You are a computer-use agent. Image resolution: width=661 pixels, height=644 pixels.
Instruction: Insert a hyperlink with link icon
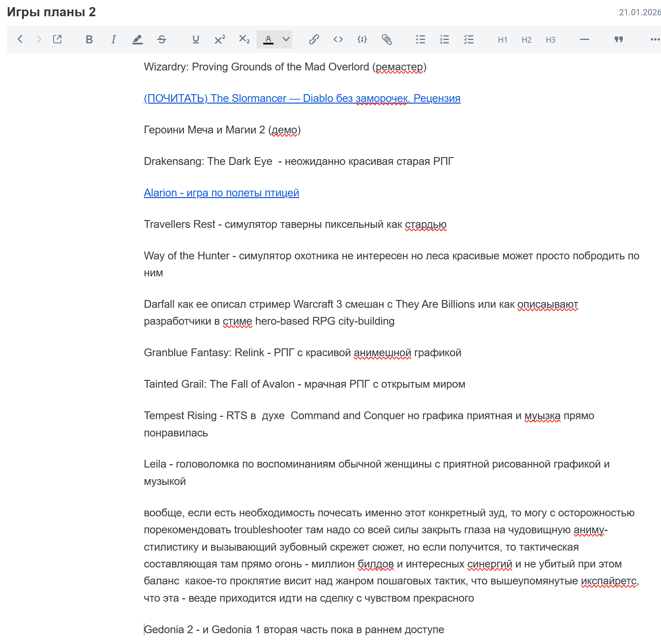(x=314, y=40)
